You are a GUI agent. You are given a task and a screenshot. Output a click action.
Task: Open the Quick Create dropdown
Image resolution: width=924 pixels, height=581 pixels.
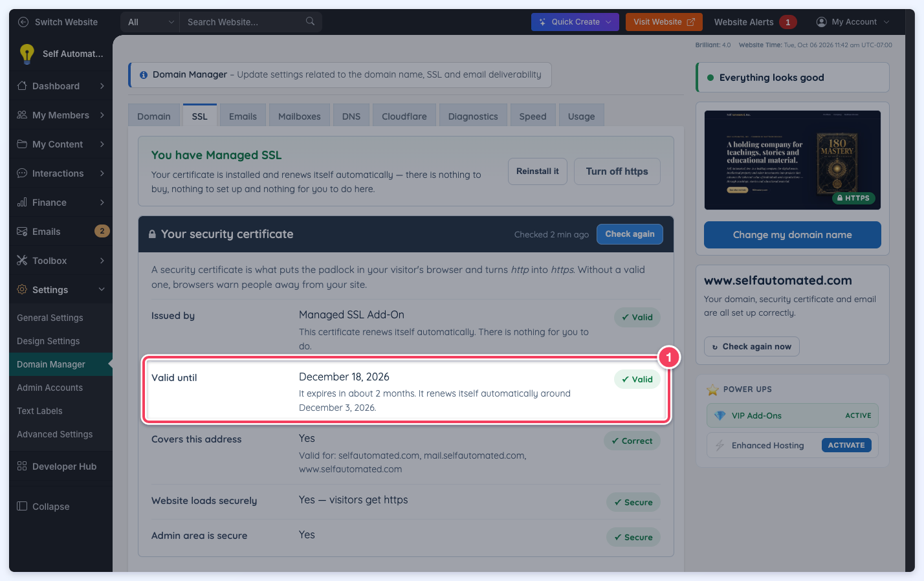(575, 22)
